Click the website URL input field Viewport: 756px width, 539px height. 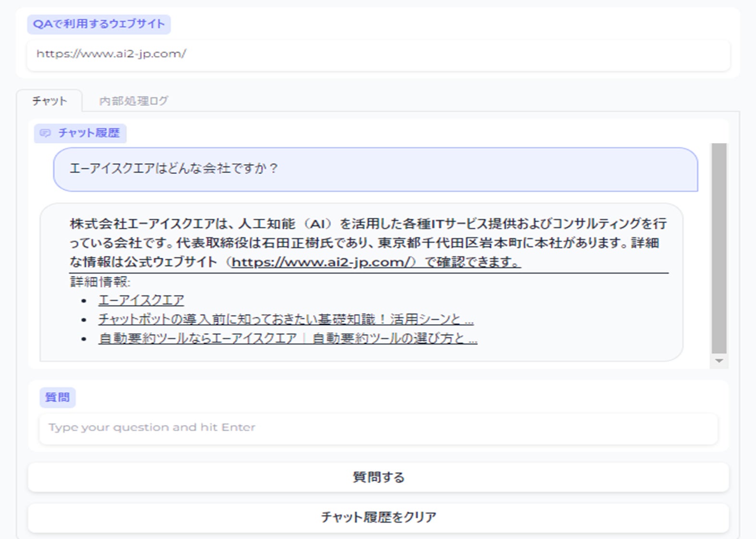pos(378,54)
